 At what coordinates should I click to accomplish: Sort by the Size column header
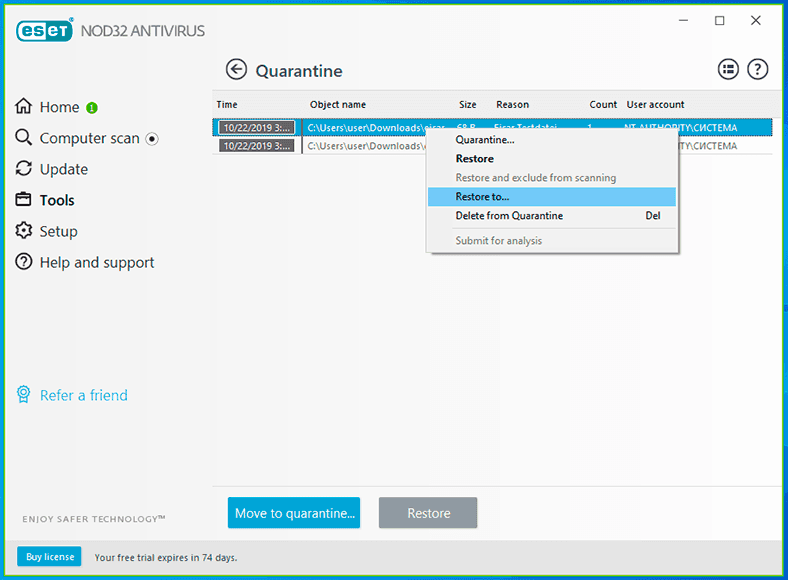pos(467,105)
